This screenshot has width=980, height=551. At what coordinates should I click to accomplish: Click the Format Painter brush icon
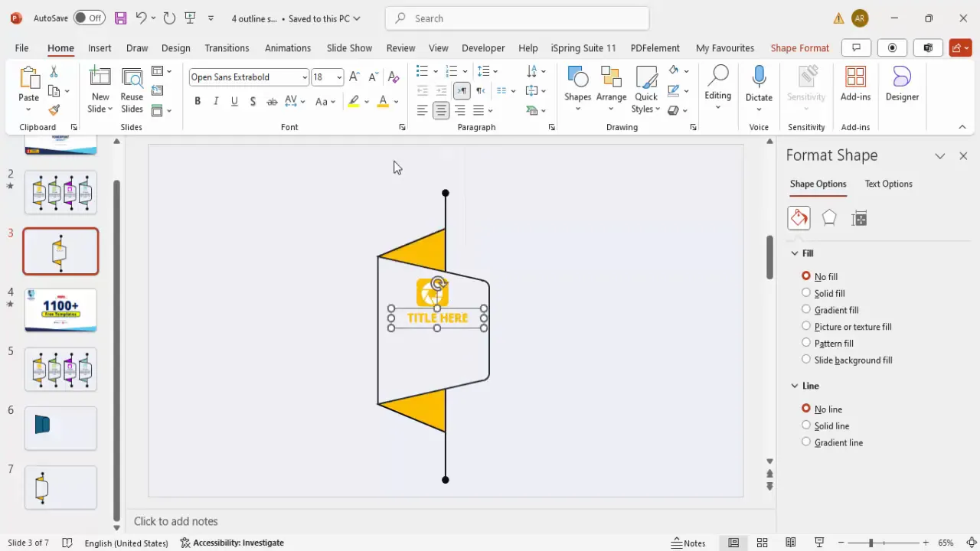point(54,110)
